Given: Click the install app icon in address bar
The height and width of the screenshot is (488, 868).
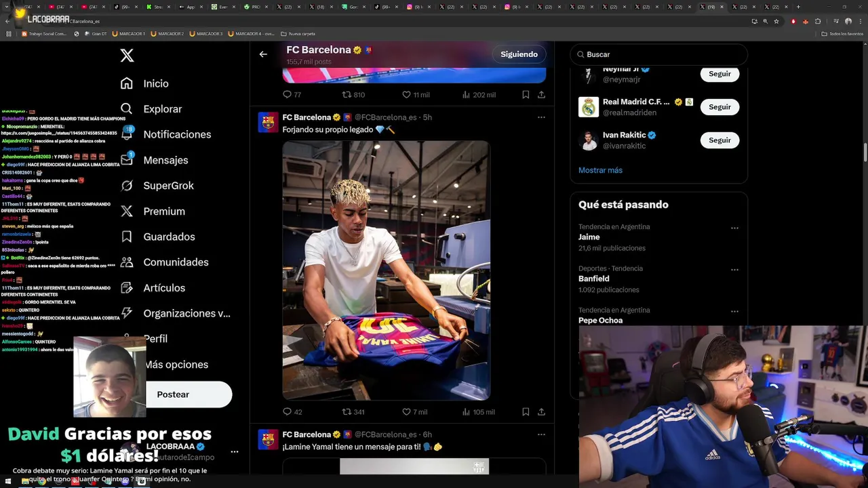Looking at the screenshot, I should (755, 21).
